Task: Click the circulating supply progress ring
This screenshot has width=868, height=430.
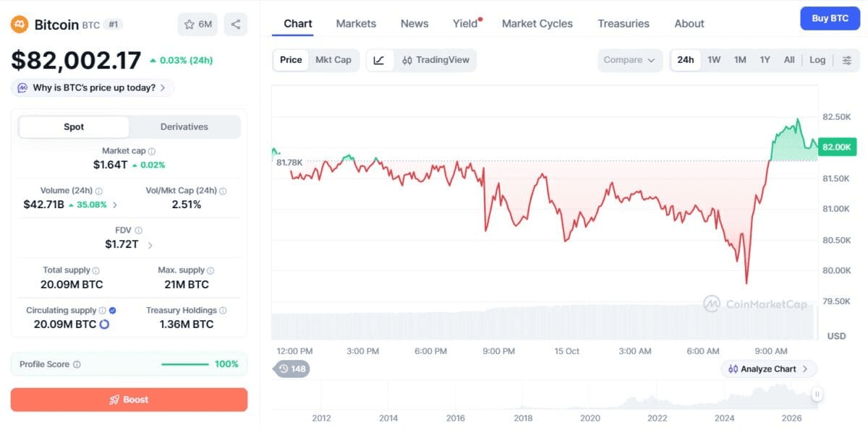Action: coord(104,324)
